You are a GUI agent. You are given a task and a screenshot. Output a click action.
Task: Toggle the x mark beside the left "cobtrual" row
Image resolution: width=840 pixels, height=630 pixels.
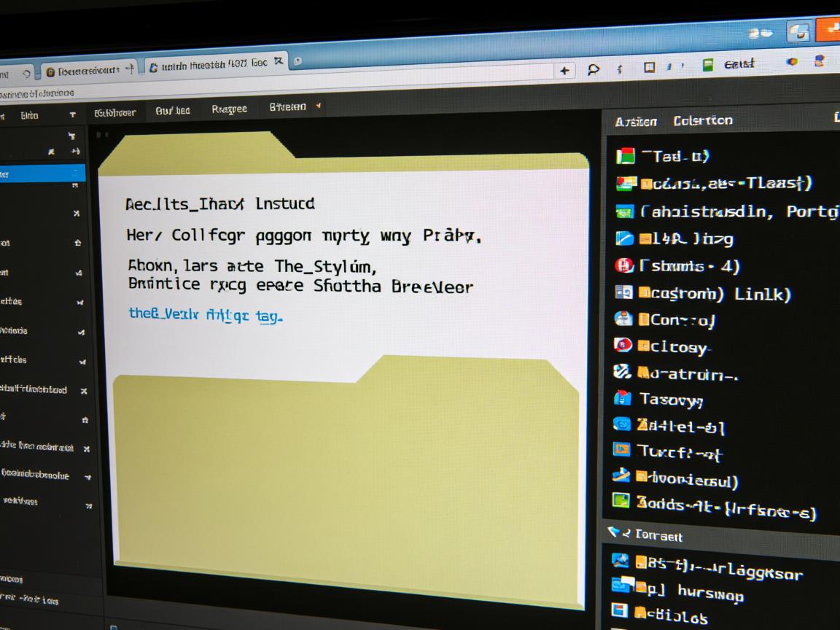[86, 448]
